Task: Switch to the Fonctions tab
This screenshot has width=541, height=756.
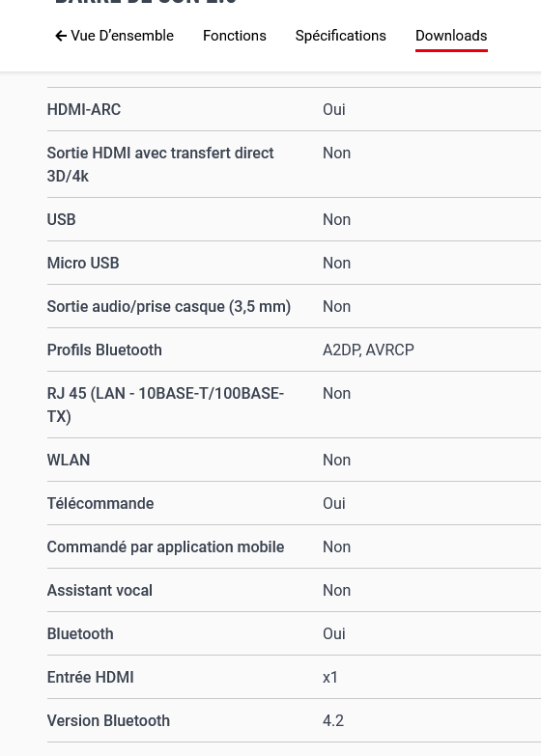Action: pyautogui.click(x=235, y=36)
